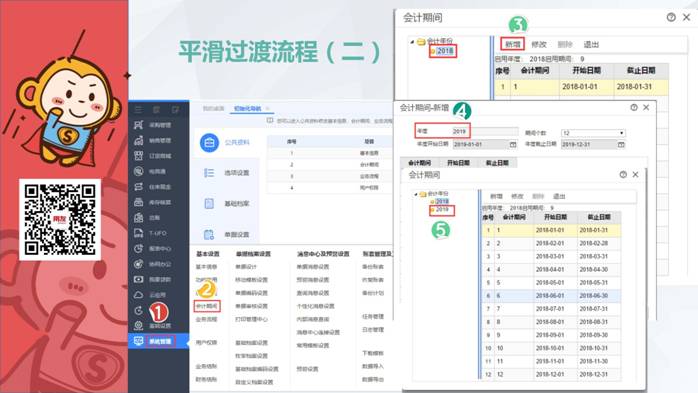Open 往来现金 icon in dark sidebar
Image resolution: width=698 pixels, height=393 pixels.
click(139, 187)
